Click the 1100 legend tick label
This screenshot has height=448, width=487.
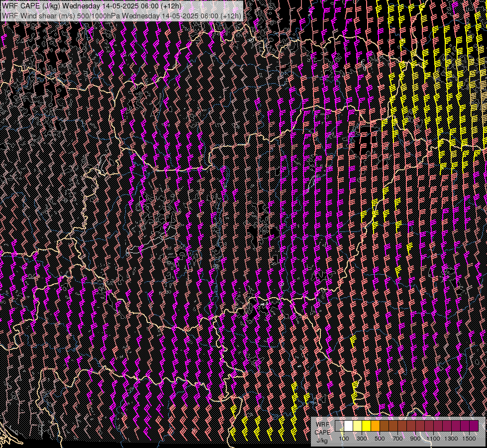(433, 439)
